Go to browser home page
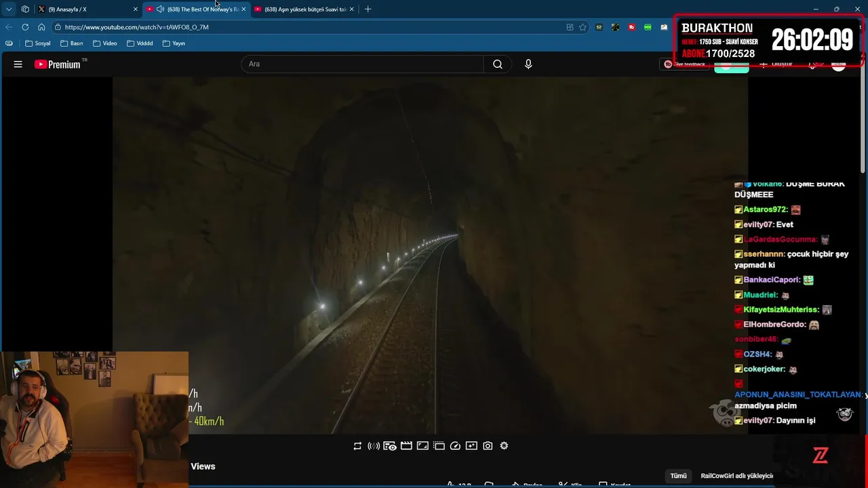This screenshot has height=488, width=868. (x=41, y=27)
